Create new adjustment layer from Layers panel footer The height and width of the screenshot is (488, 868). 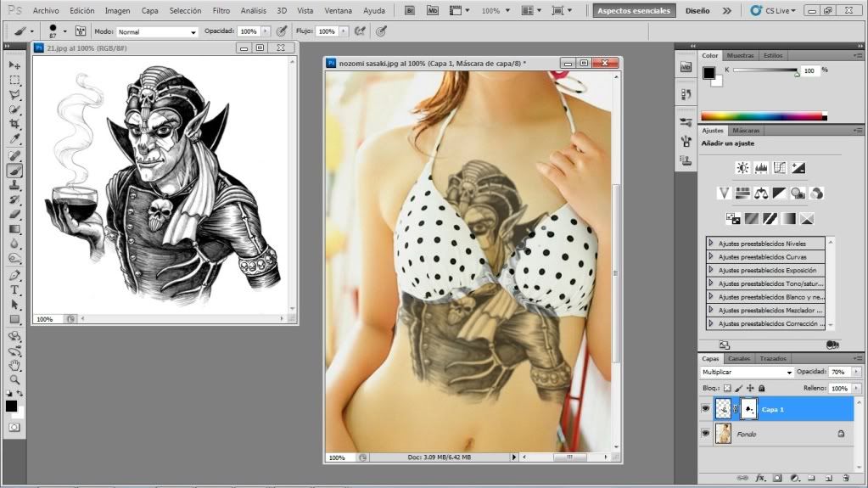[x=795, y=478]
